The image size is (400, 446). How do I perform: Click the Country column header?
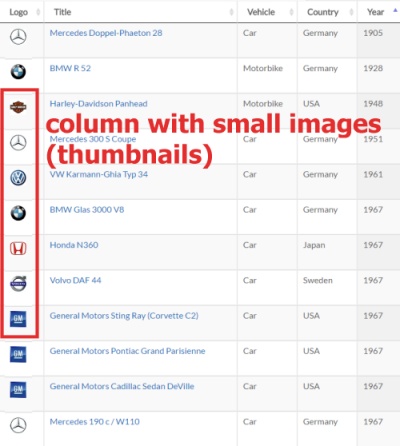click(x=327, y=12)
